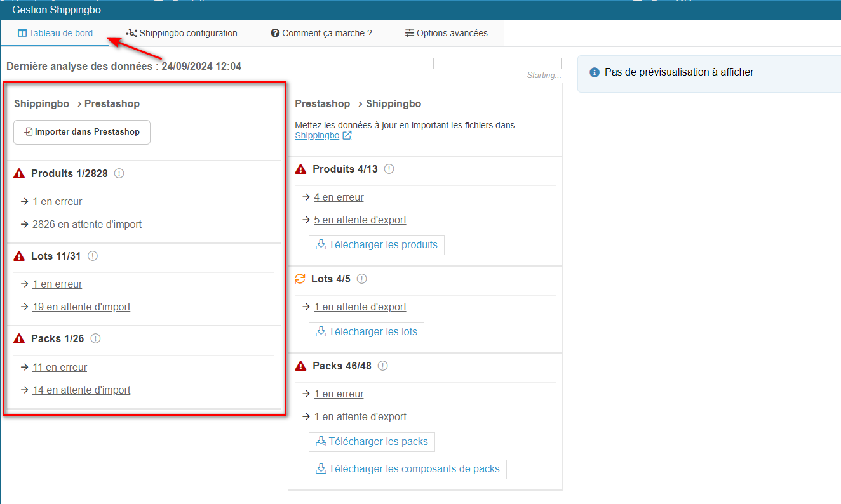Image resolution: width=841 pixels, height=504 pixels.
Task: Click the 'Produits 1/2828' heading
Action: coord(69,173)
